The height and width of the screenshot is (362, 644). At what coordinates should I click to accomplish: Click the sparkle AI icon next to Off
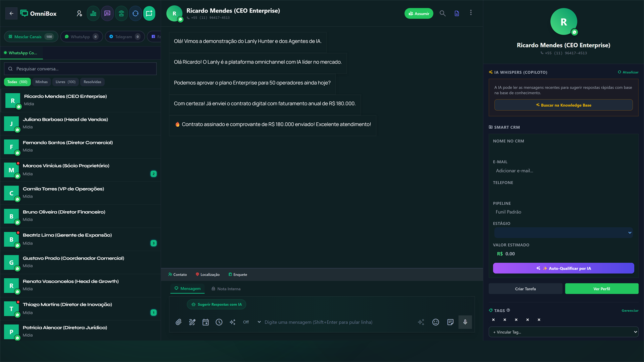tap(233, 322)
